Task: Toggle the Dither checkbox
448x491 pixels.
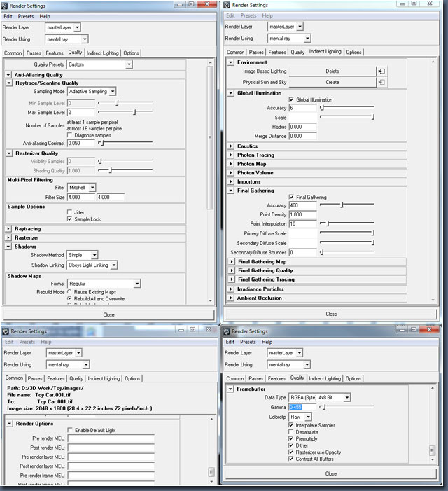Action: [x=291, y=445]
